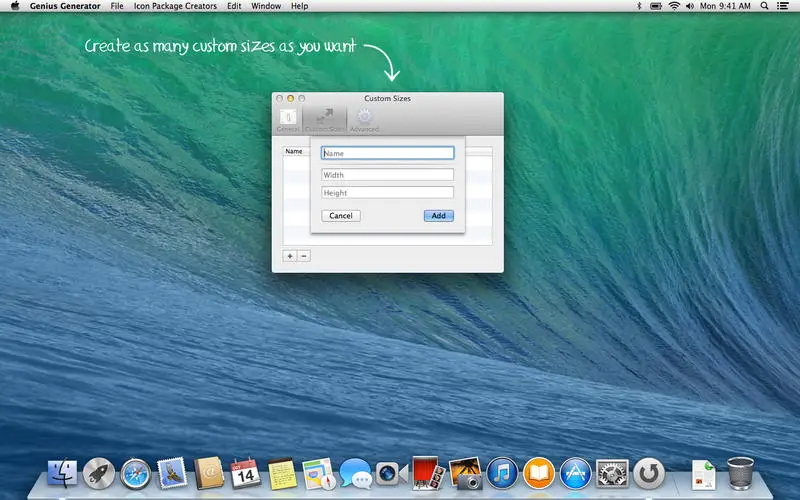Open the File menu
The width and height of the screenshot is (800, 500).
click(x=117, y=6)
